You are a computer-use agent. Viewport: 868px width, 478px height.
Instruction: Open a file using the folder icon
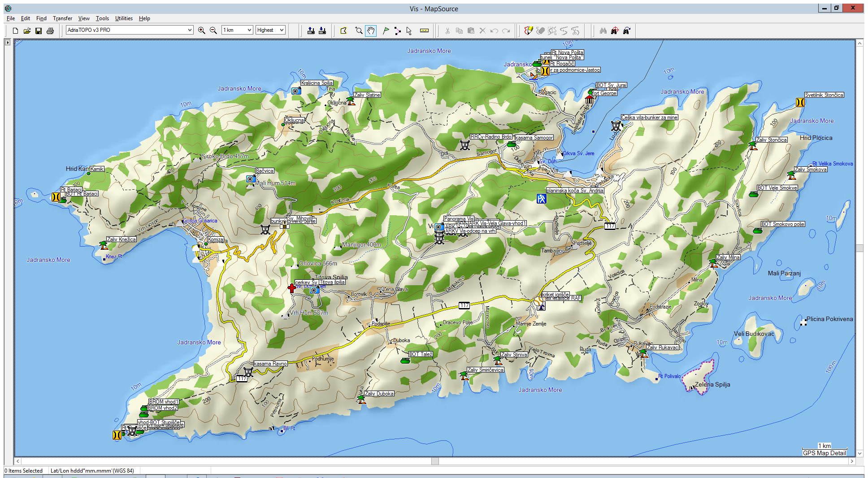[27, 30]
